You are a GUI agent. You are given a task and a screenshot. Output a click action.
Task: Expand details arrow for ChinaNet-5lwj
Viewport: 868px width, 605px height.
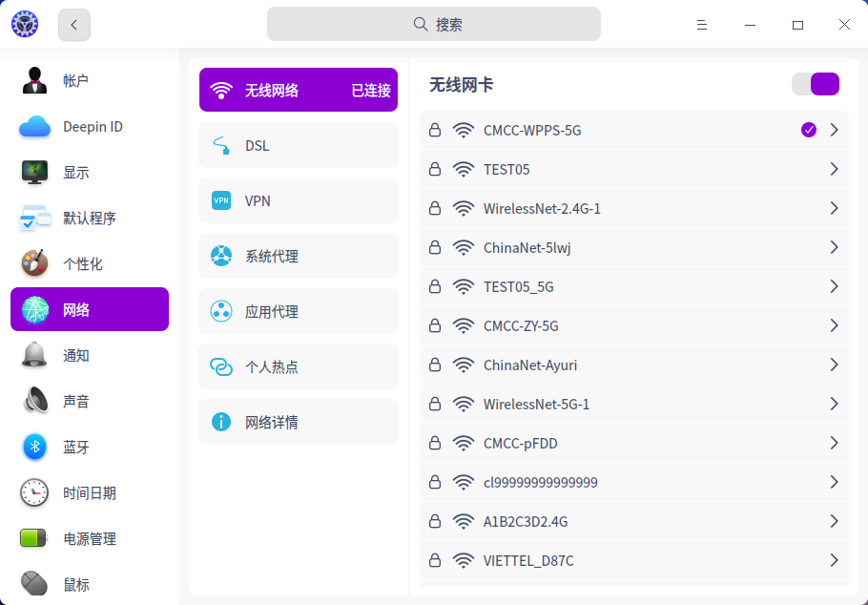[835, 247]
